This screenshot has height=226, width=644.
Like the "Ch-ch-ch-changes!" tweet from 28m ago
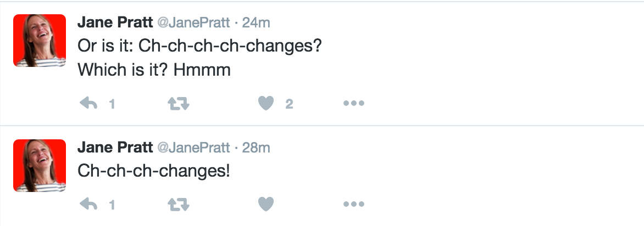(266, 204)
